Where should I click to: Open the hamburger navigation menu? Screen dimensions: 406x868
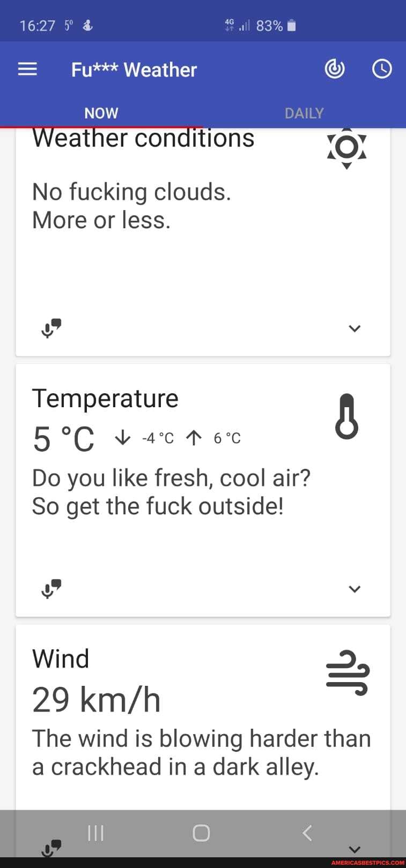pos(27,69)
